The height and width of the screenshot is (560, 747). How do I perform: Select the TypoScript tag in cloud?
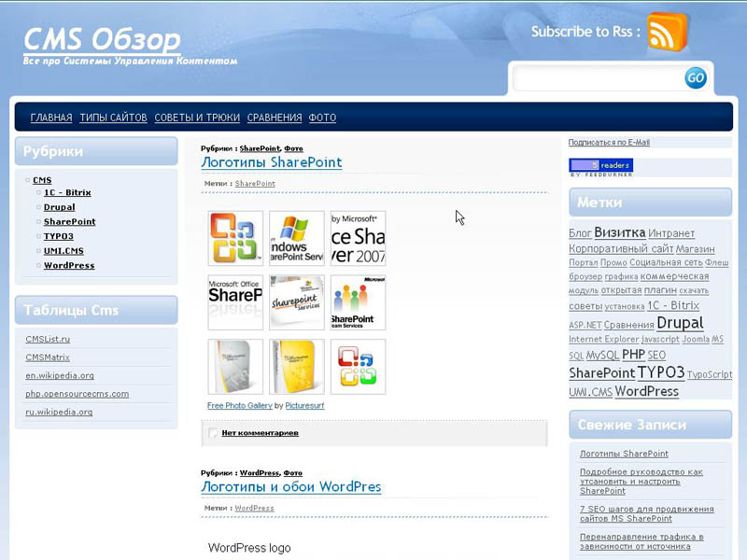(x=710, y=375)
